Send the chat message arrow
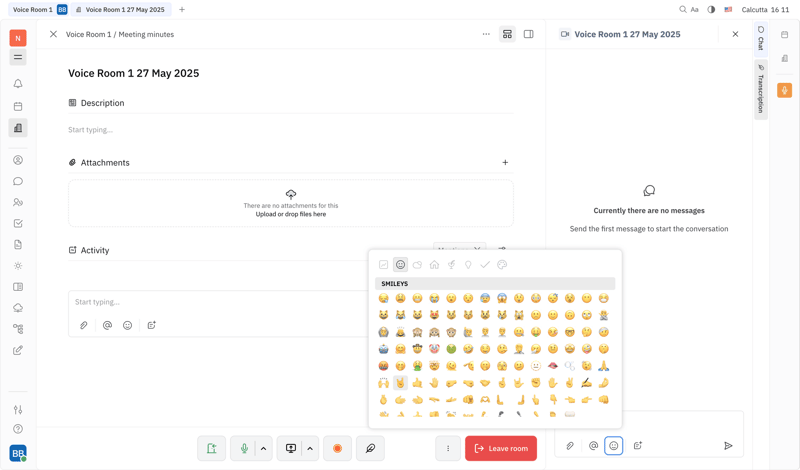Image resolution: width=800 pixels, height=470 pixels. tap(728, 446)
